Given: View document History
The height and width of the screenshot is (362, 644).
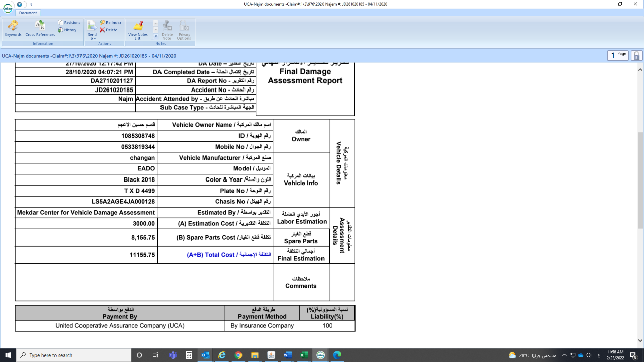Looking at the screenshot, I should 67,30.
